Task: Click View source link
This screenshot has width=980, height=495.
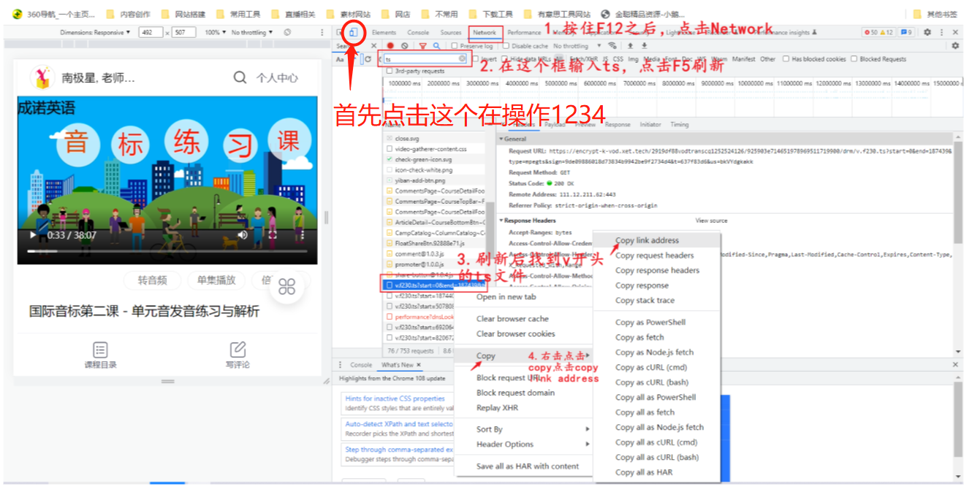Action: click(x=711, y=220)
